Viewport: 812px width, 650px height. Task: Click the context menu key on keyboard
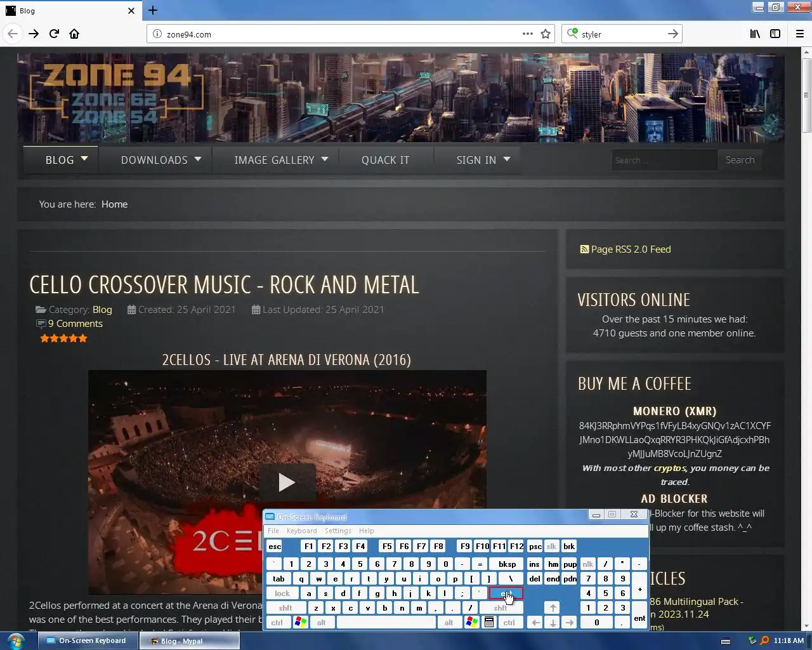pos(489,623)
